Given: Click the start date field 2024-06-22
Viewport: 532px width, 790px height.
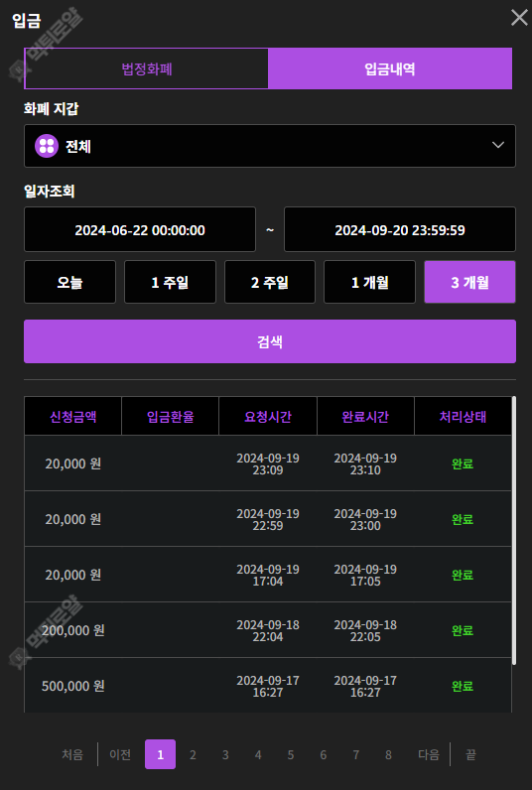Looking at the screenshot, I should click(140, 229).
